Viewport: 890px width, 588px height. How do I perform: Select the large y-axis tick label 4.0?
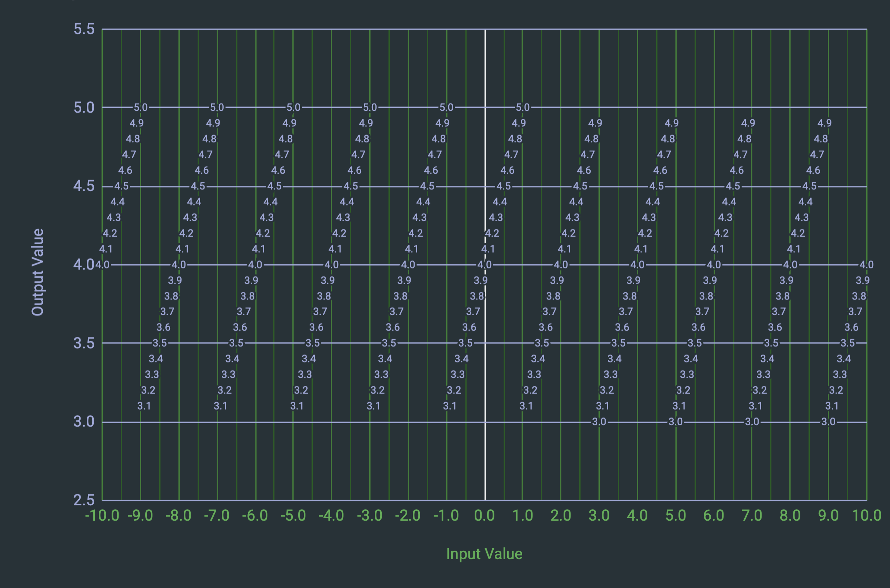point(84,265)
